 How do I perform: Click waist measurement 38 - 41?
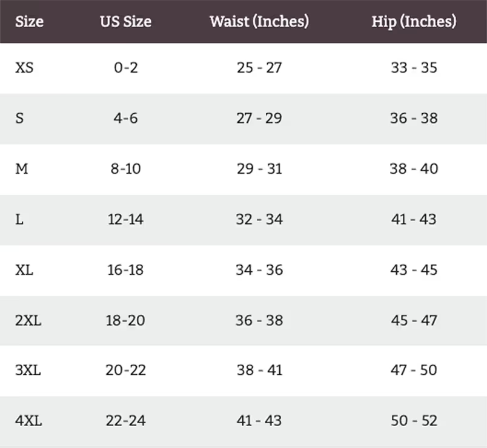point(259,370)
